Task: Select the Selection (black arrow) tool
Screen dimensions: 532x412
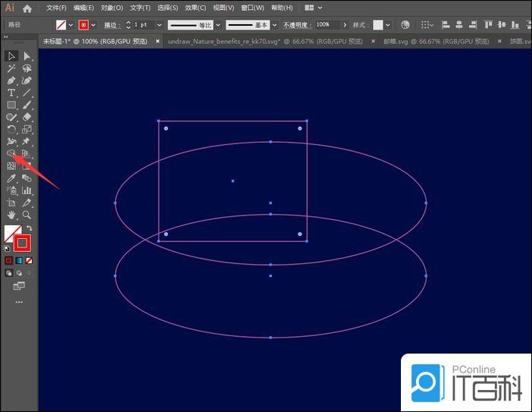Action: [11, 56]
